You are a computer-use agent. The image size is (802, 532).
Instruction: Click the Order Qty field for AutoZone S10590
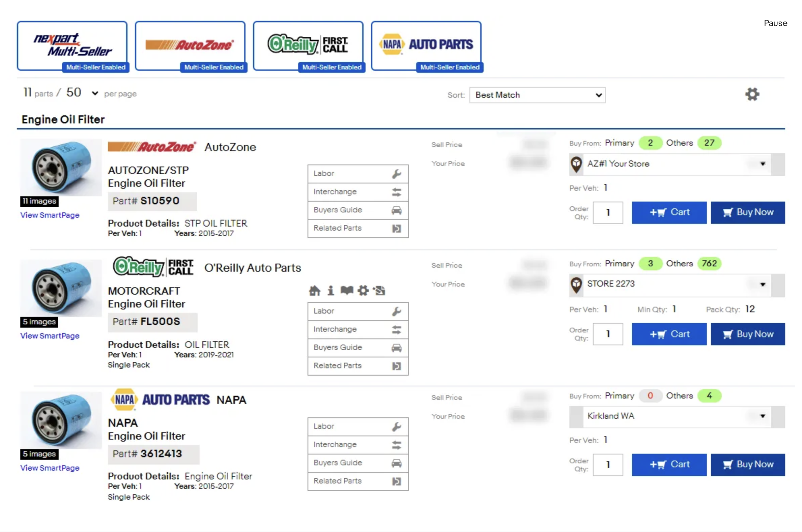point(608,213)
